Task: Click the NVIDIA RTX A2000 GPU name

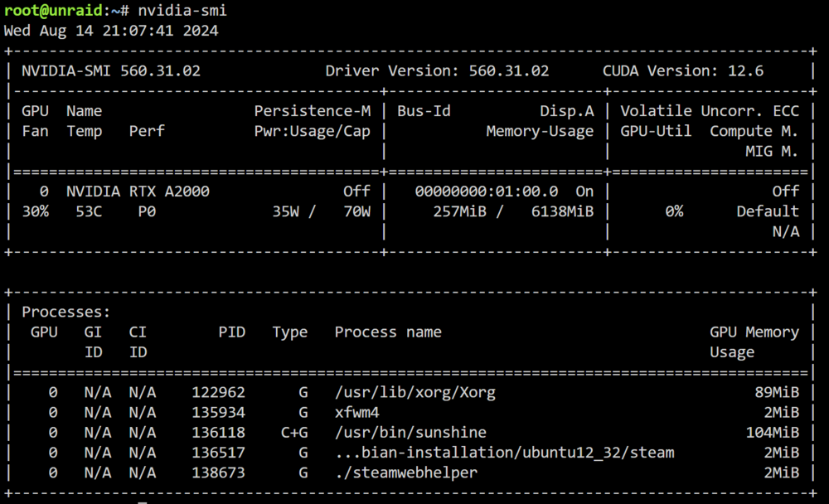Action: tap(138, 191)
